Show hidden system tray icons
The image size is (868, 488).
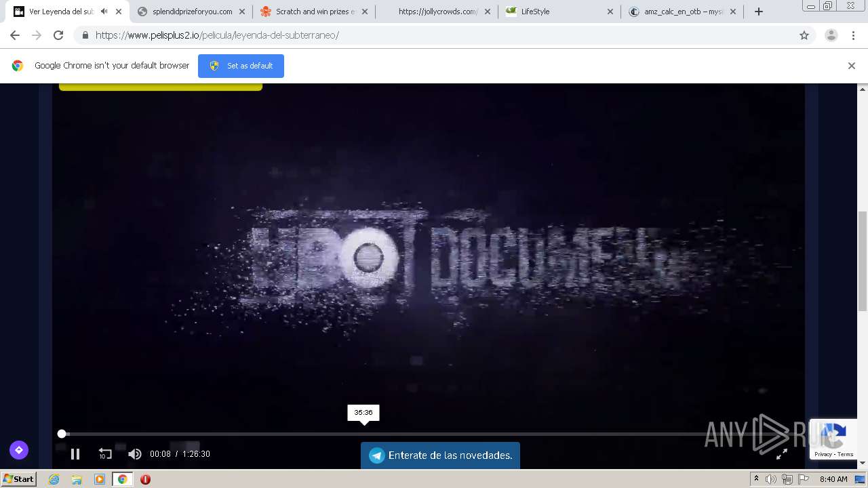click(x=756, y=479)
